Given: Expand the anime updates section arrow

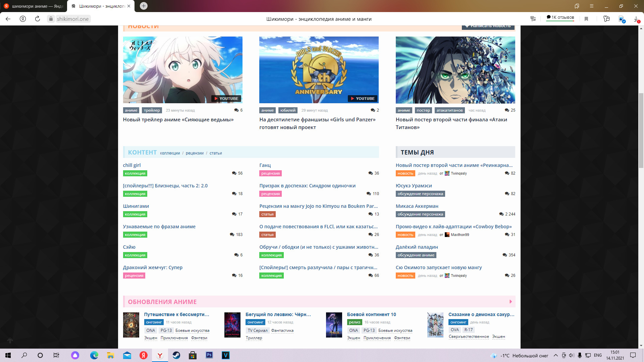Looking at the screenshot, I should 511,302.
